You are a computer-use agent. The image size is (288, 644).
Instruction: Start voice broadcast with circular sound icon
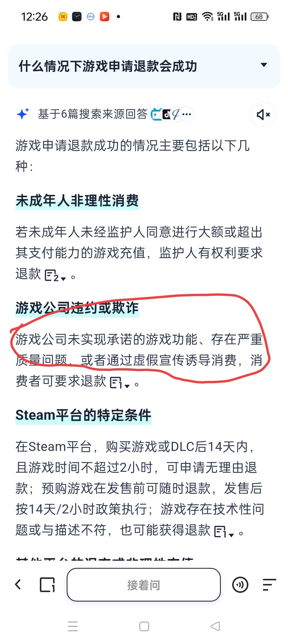click(240, 585)
